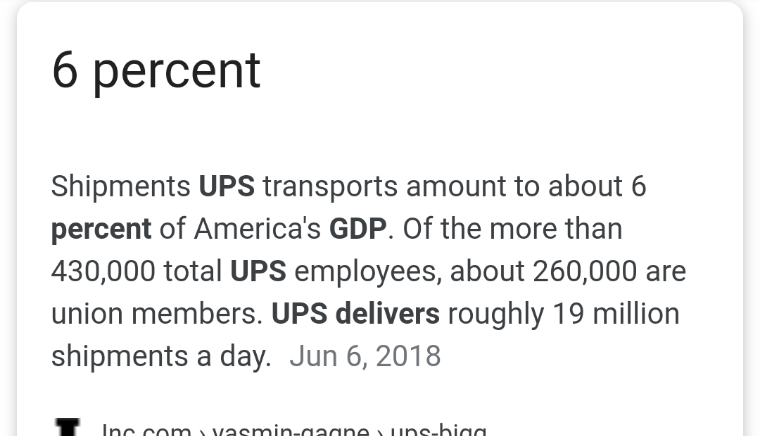The height and width of the screenshot is (436, 760).
Task: Click the word 'America's' in the snippet
Action: tap(257, 229)
